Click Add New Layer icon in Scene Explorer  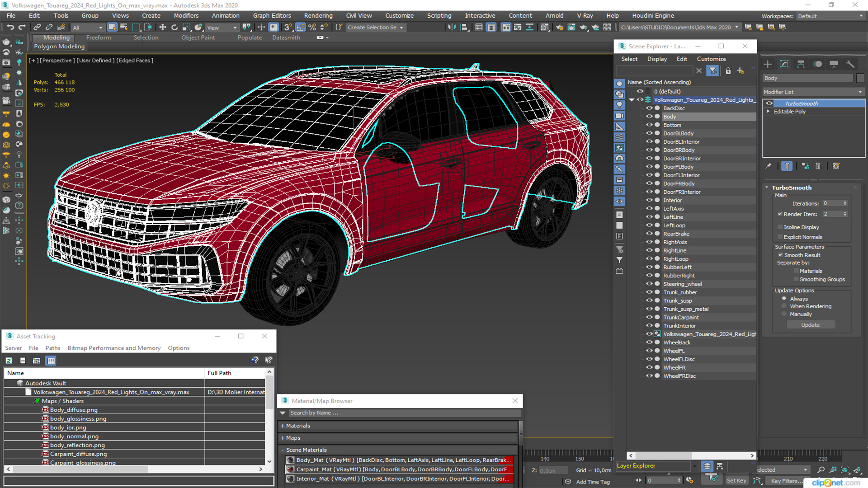pos(741,71)
